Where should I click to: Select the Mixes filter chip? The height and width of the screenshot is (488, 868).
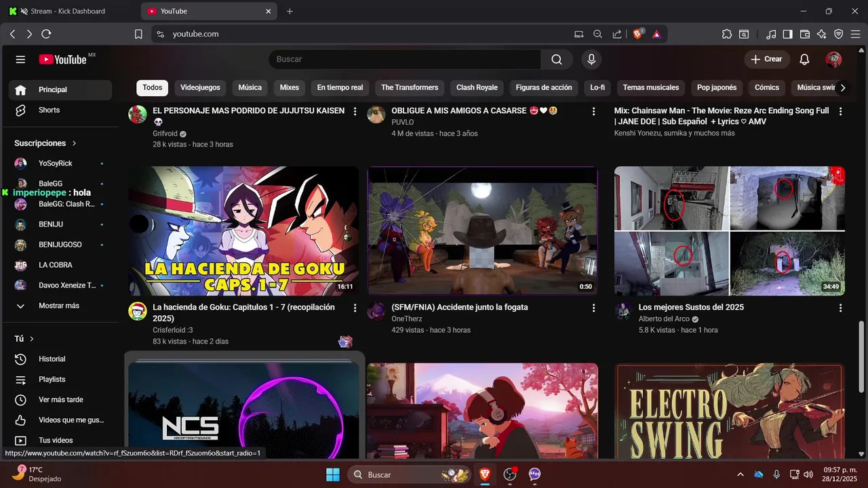pyautogui.click(x=289, y=87)
